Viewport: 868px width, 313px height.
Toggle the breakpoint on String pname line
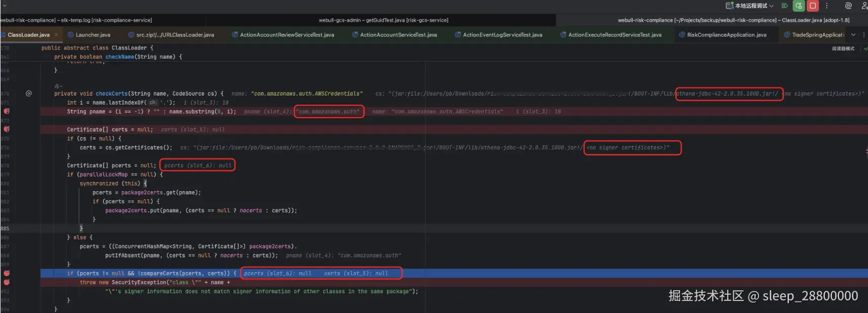[7, 111]
